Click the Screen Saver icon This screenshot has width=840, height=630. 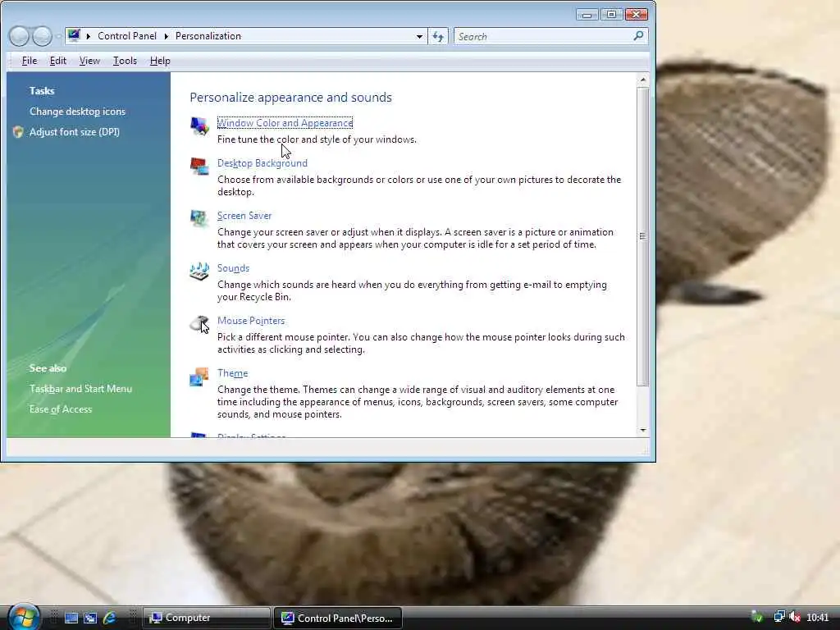[199, 218]
